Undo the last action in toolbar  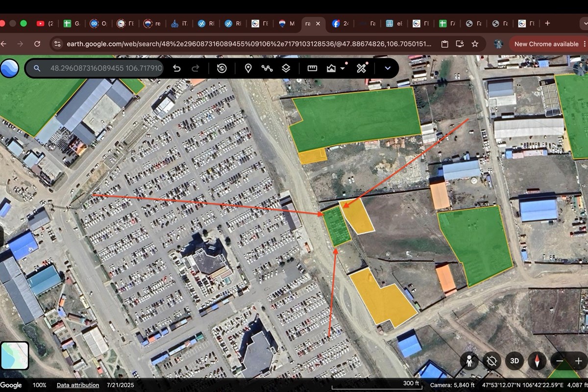(177, 68)
